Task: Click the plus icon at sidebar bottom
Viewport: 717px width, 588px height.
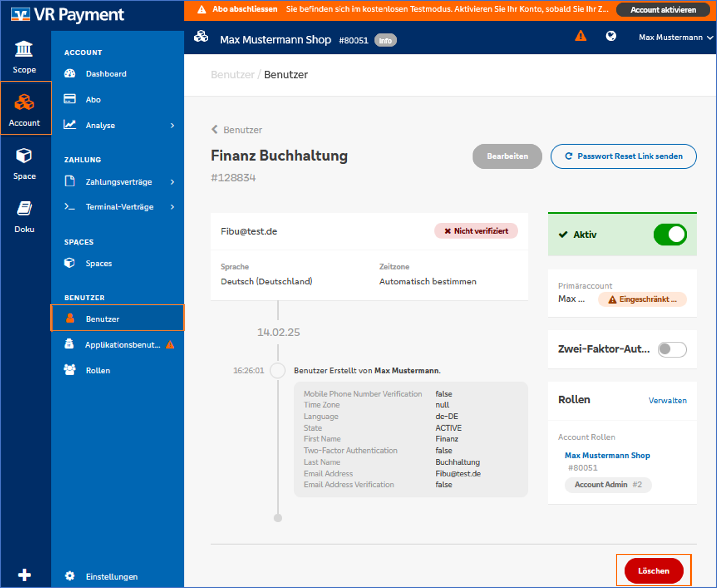Action: (24, 575)
